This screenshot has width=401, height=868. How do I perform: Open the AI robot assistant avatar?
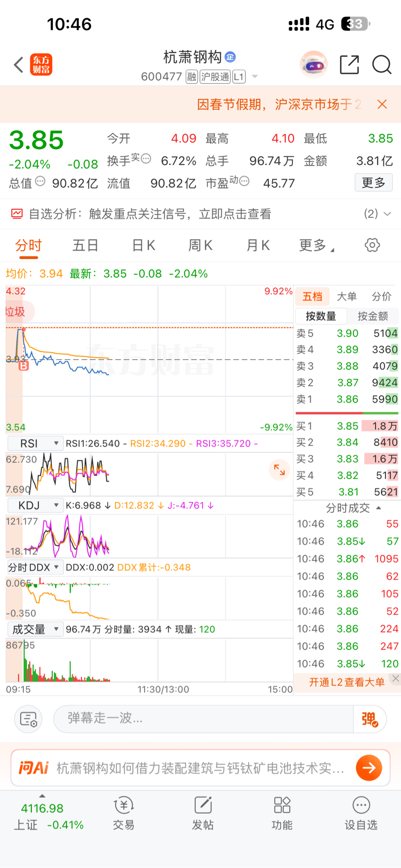click(x=314, y=65)
